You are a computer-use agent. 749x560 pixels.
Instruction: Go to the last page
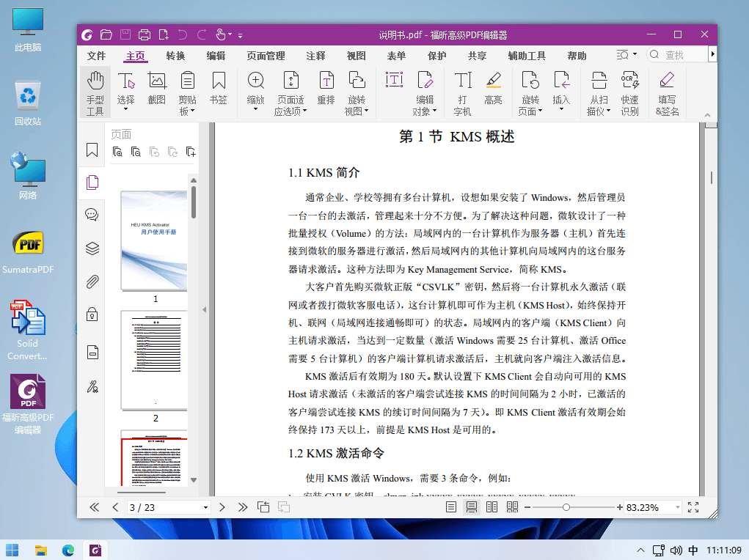(x=243, y=507)
